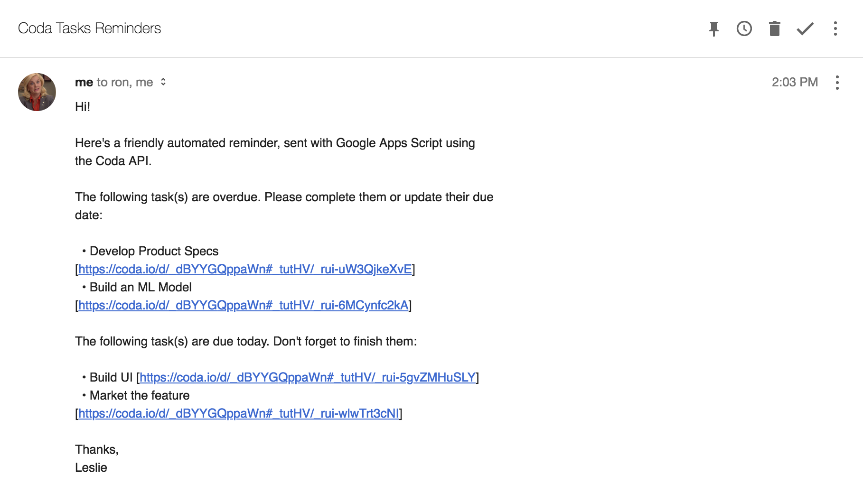This screenshot has width=863, height=504.
Task: Mark email as done with checkmark
Action: coord(805,29)
